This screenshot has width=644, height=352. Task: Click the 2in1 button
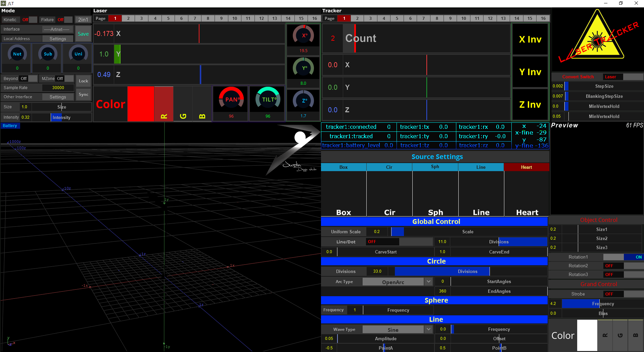[83, 20]
